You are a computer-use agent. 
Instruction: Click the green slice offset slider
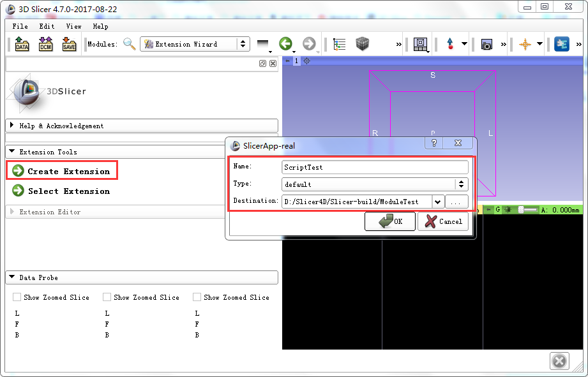[x=527, y=210]
